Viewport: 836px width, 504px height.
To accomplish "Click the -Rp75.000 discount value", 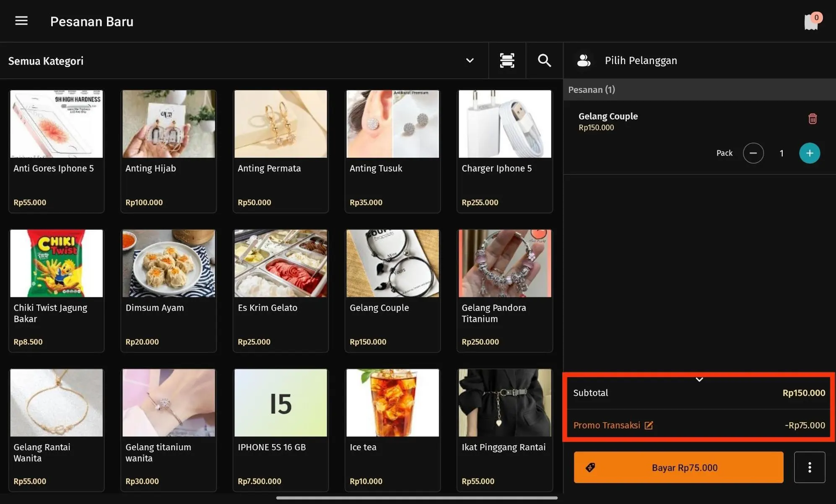I will point(805,425).
